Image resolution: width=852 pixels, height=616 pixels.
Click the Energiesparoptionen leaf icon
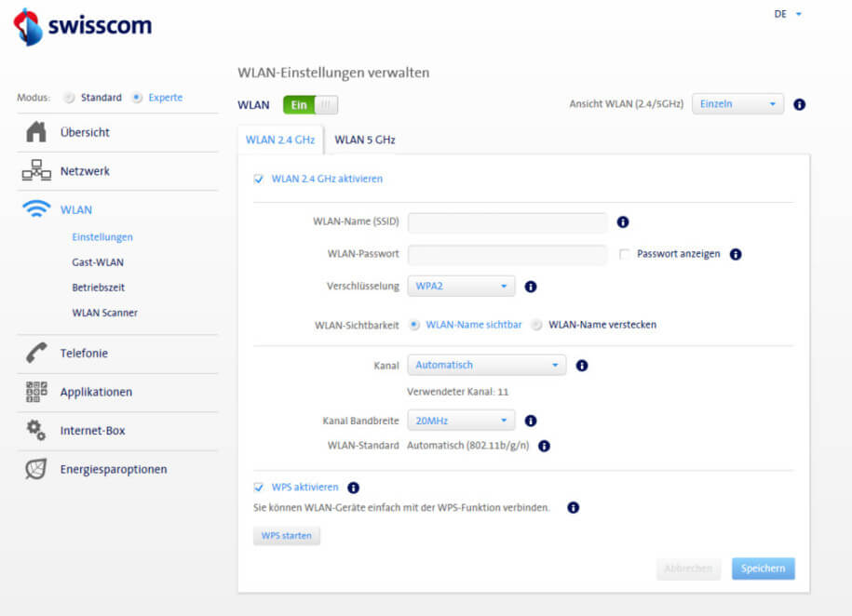pos(36,469)
